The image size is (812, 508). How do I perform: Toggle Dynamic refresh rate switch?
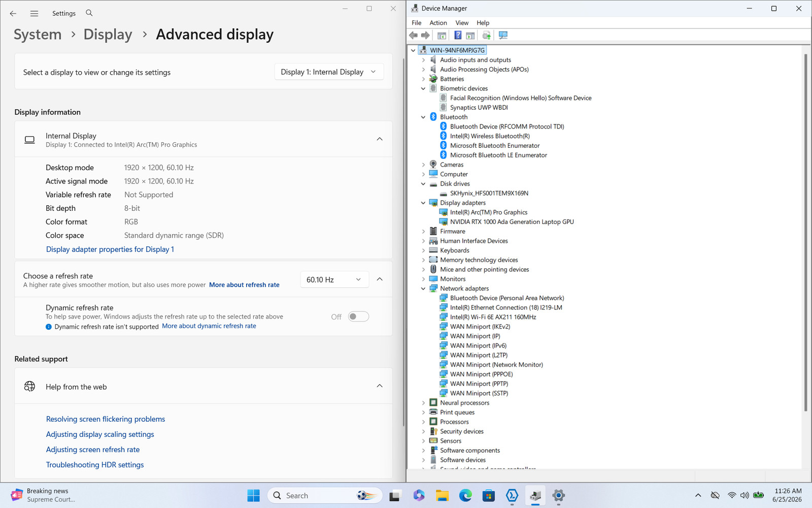358,316
